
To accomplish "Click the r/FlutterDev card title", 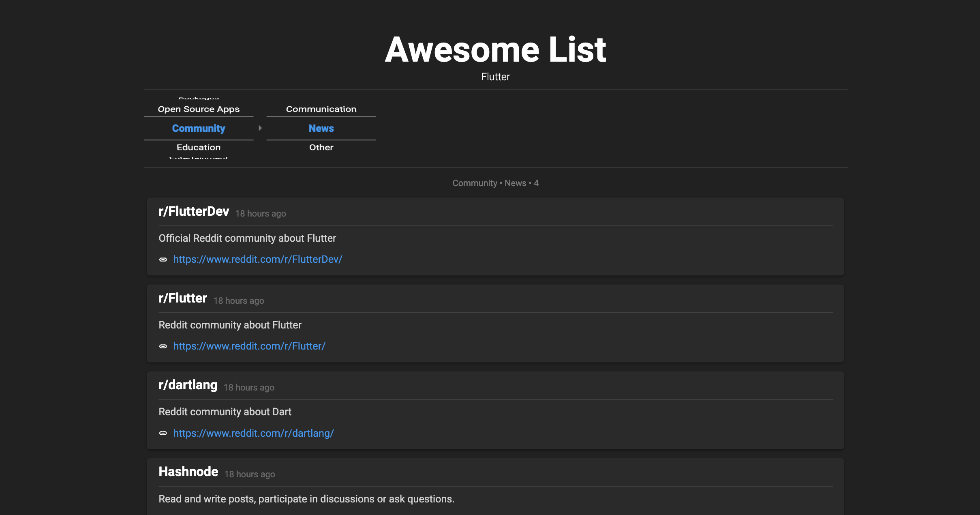I will coord(194,212).
